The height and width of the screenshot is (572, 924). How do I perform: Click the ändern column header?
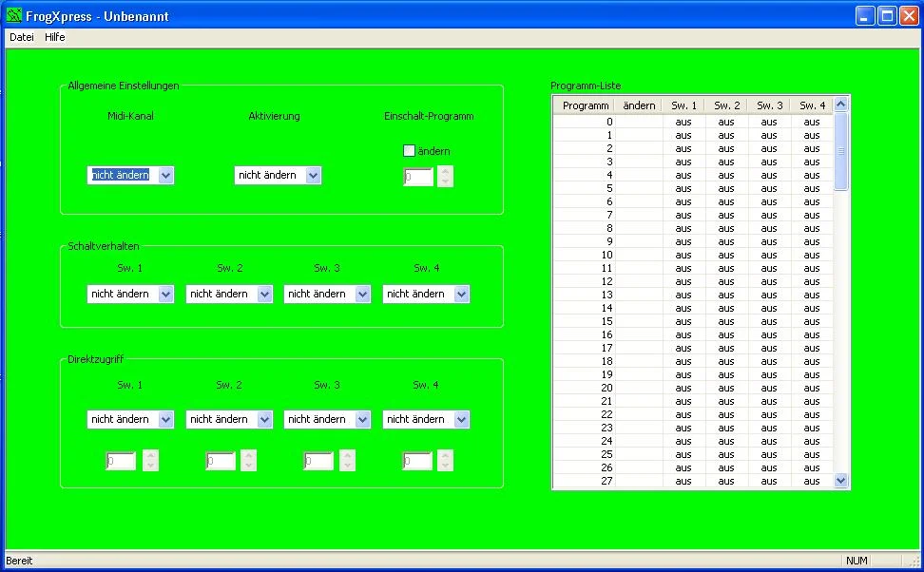click(x=639, y=105)
